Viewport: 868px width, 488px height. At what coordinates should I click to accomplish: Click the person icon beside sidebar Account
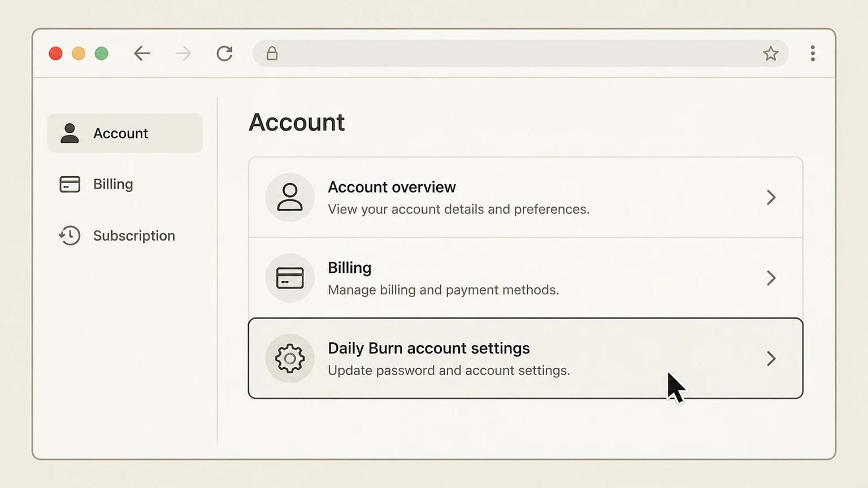click(x=70, y=133)
